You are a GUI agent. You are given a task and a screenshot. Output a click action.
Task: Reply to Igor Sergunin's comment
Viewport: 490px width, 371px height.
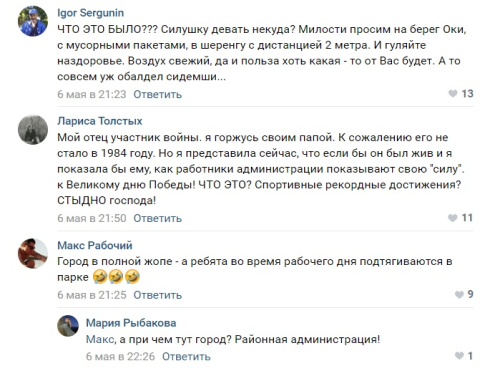coord(157,94)
